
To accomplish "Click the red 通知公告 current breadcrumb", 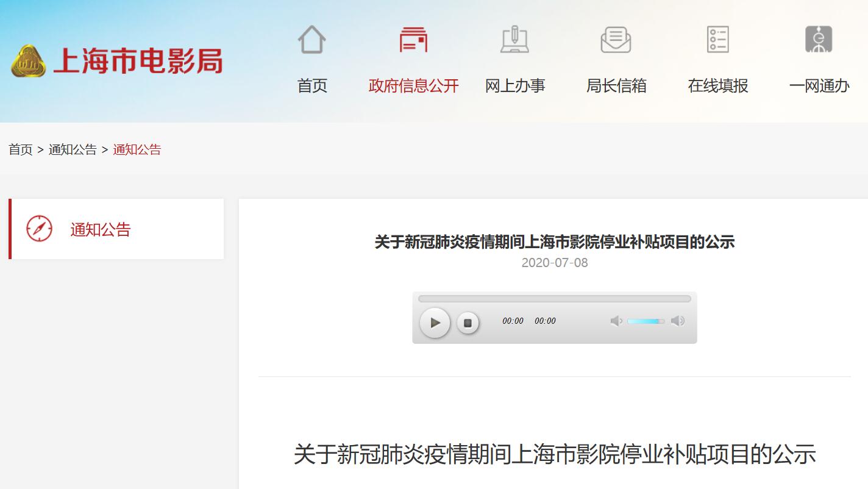I will point(137,149).
